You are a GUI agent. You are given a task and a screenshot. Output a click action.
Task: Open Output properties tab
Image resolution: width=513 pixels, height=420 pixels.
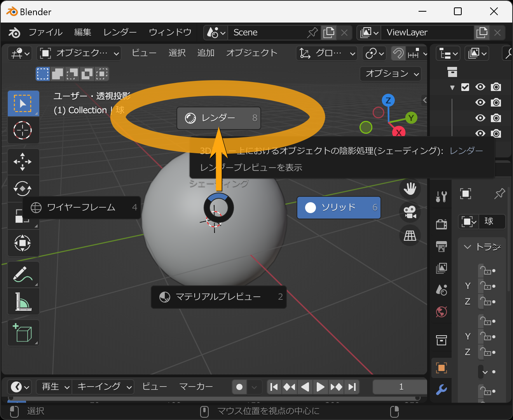point(441,246)
